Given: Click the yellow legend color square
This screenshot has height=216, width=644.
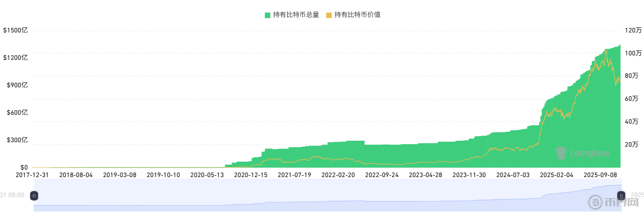Looking at the screenshot, I should 329,15.
